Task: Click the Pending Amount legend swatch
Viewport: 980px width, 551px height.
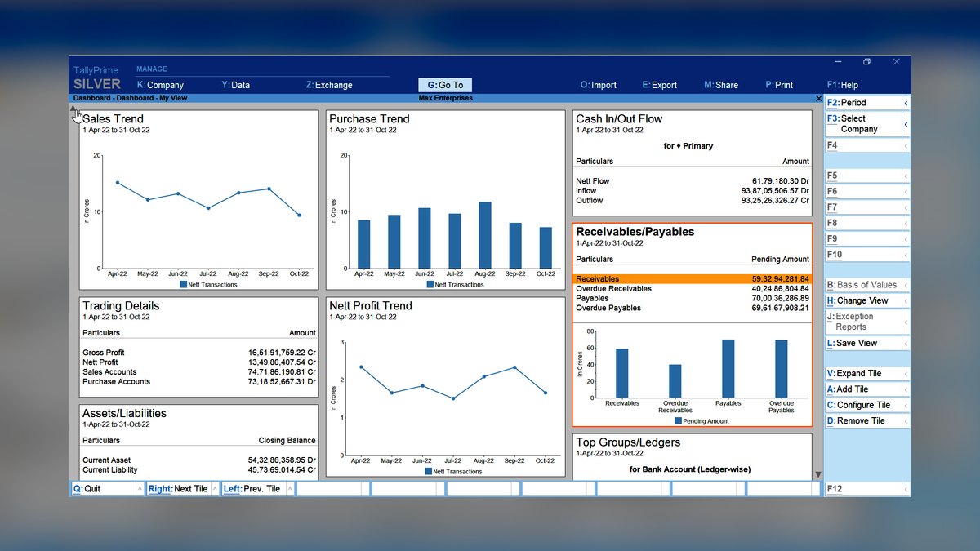Action: pos(678,421)
